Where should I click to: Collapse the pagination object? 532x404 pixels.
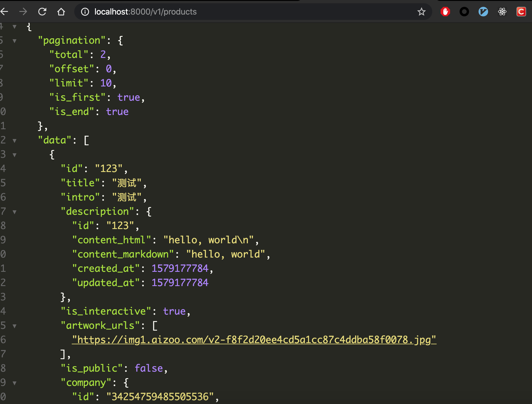coord(14,41)
